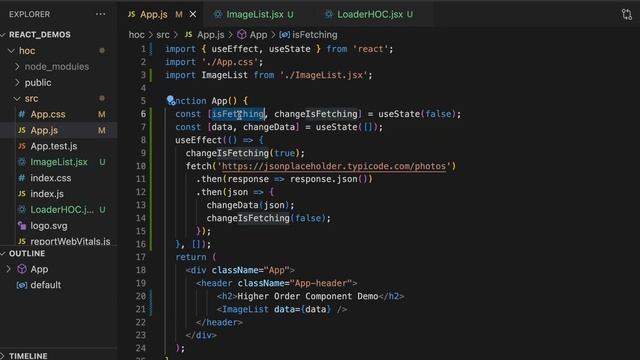Click the EXPLORER panel title
Viewport: 640px width, 360px height.
[x=29, y=14]
